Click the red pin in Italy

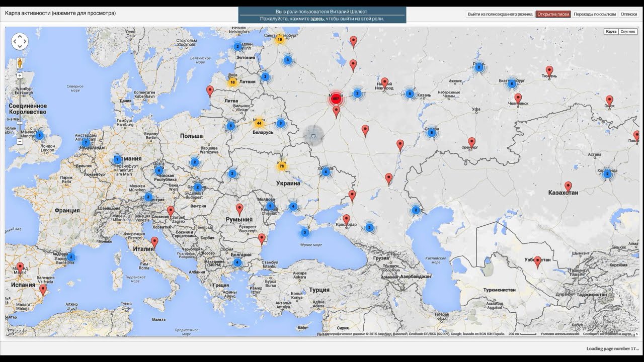coord(154,242)
